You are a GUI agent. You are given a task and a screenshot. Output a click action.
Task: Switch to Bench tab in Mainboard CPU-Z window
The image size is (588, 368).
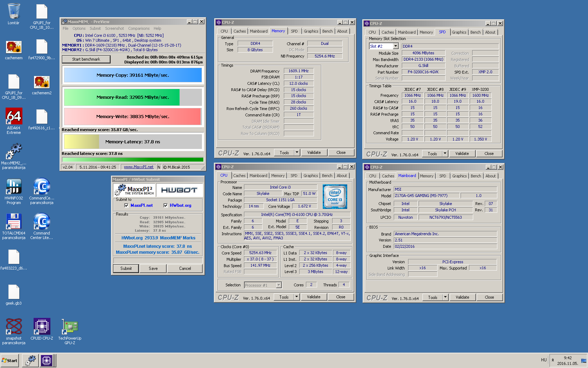476,176
